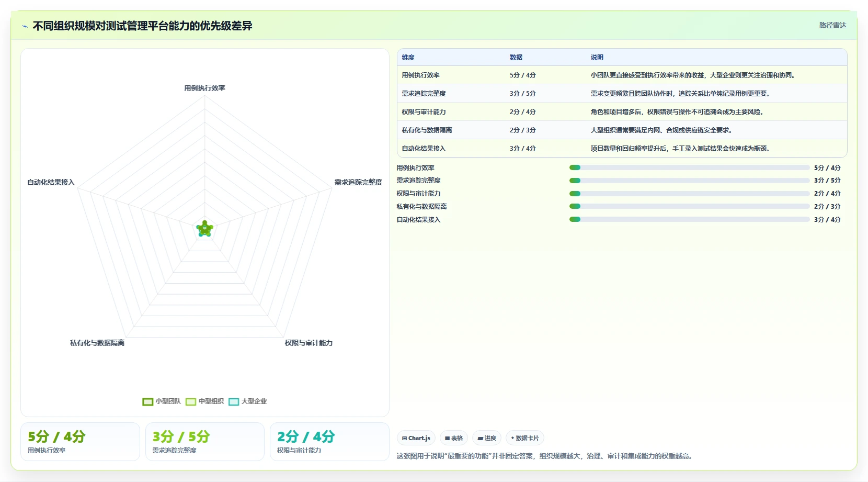Click 3分 / 5分 value beside progress bar
The width and height of the screenshot is (868, 482).
tap(827, 181)
